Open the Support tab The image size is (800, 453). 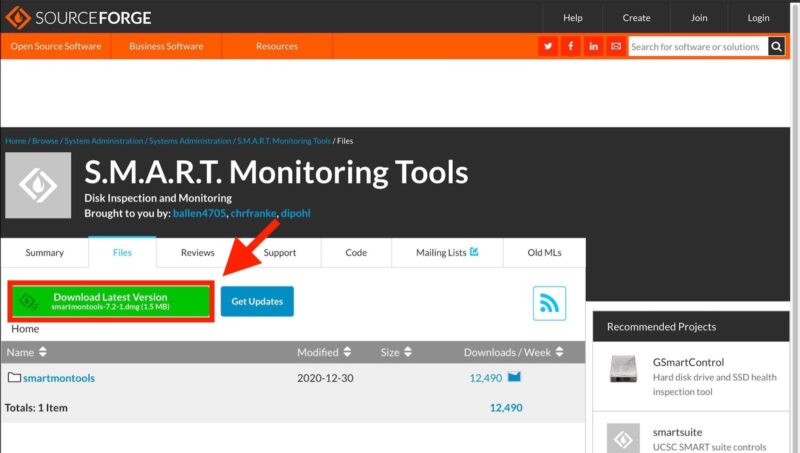click(280, 253)
